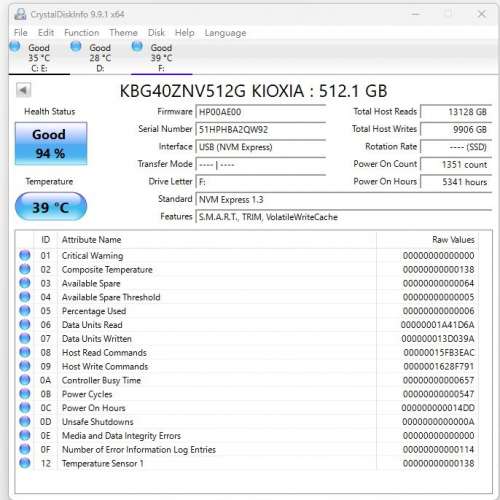Click raw value 000000013D039A of Data Units Written

(x=438, y=339)
